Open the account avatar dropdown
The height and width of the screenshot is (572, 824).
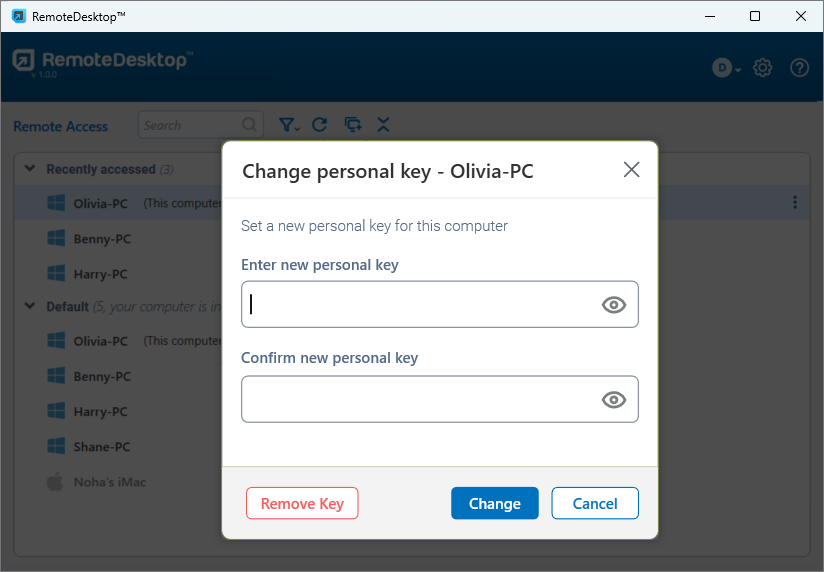click(726, 68)
